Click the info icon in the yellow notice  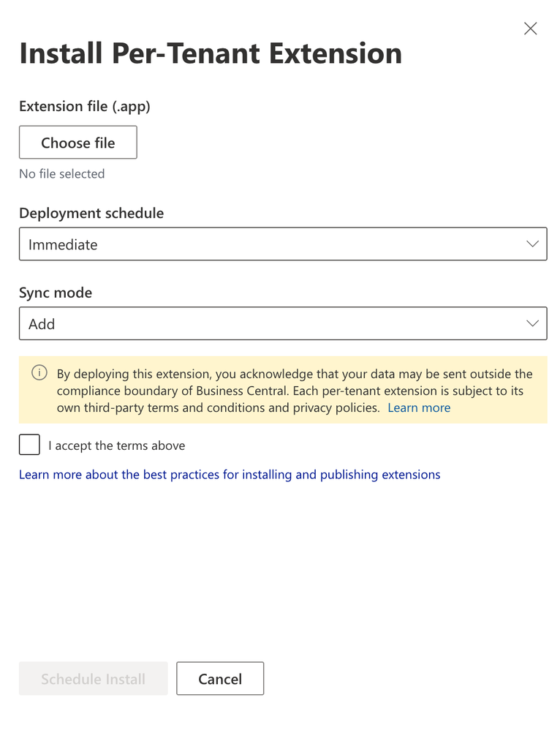[x=39, y=372]
